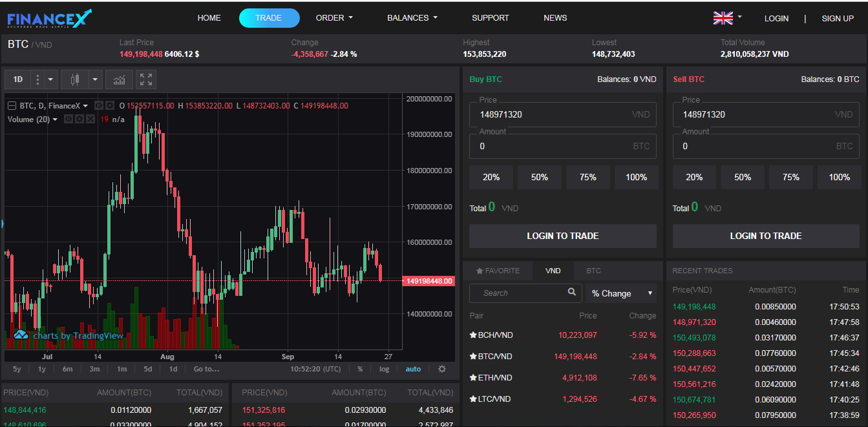Star the ETH/VND pair as favorite
The image size is (868, 427).
point(473,377)
